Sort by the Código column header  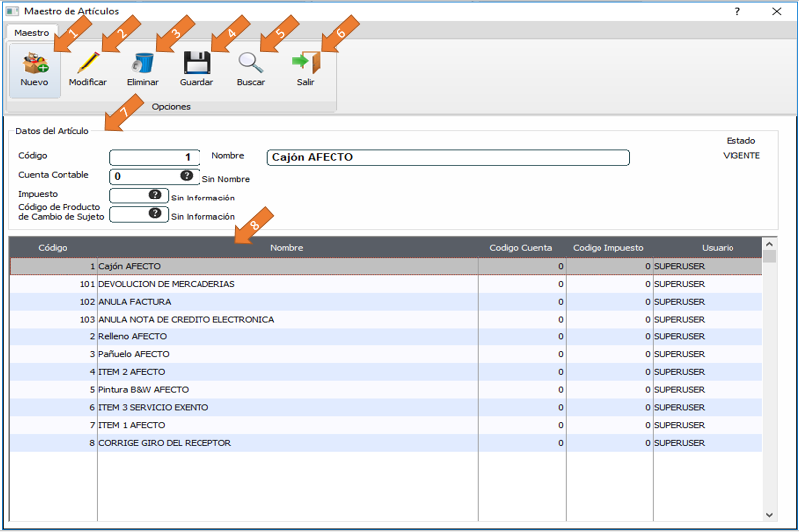pos(53,248)
